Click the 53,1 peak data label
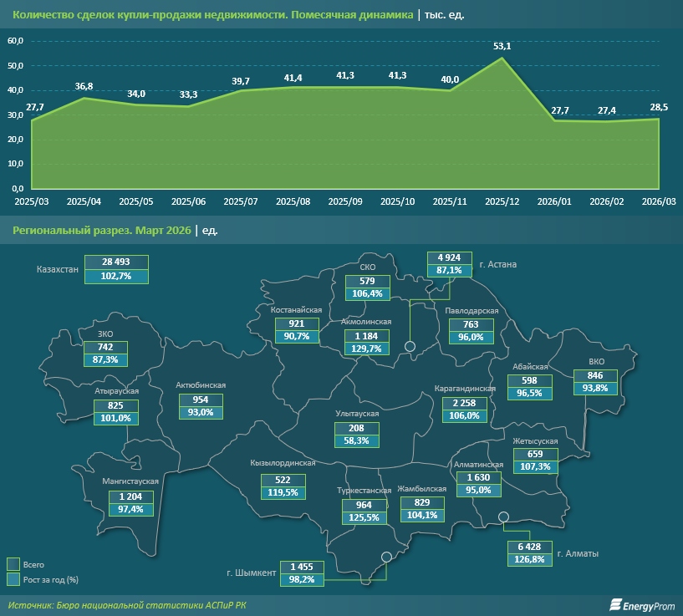Image resolution: width=683 pixels, height=616 pixels. [502, 47]
